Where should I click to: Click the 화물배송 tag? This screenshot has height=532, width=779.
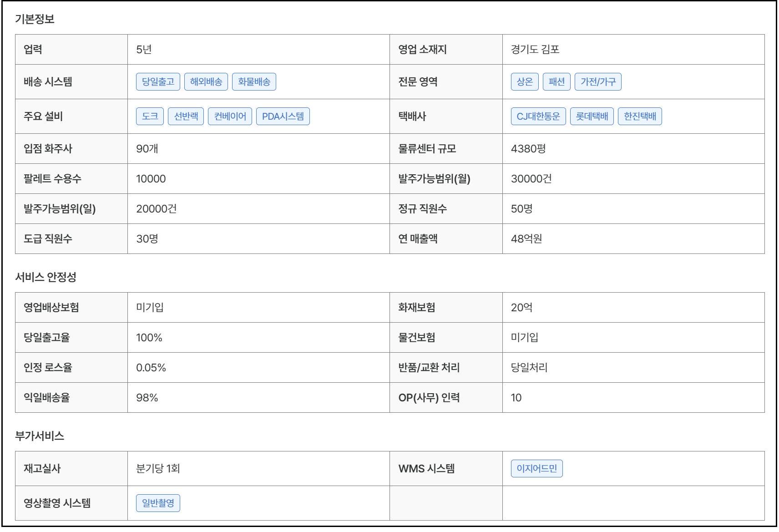[x=254, y=82]
